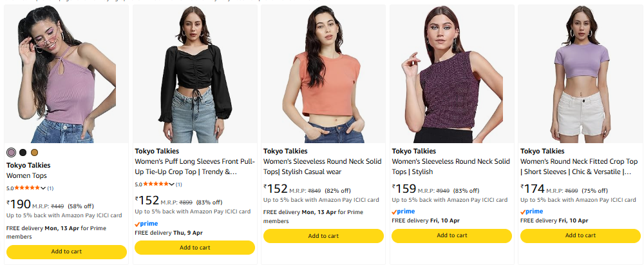This screenshot has width=644, height=265.
Task: Add the ₹159 sleeveless top to cart
Action: pyautogui.click(x=451, y=235)
